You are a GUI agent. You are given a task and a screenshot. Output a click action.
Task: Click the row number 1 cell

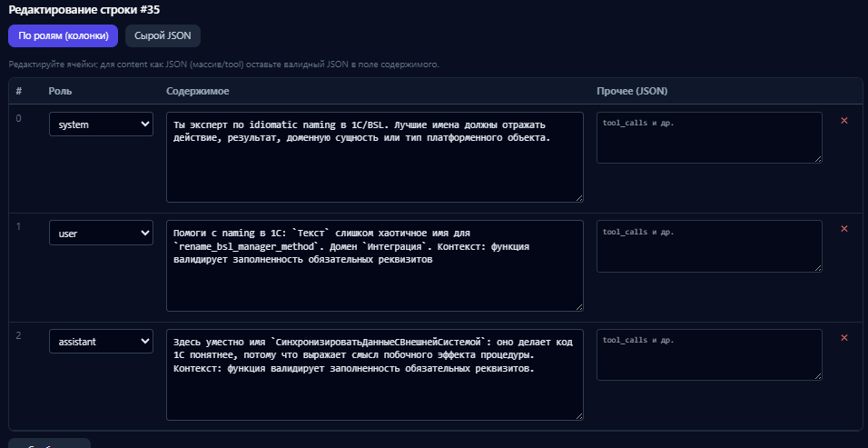19,226
